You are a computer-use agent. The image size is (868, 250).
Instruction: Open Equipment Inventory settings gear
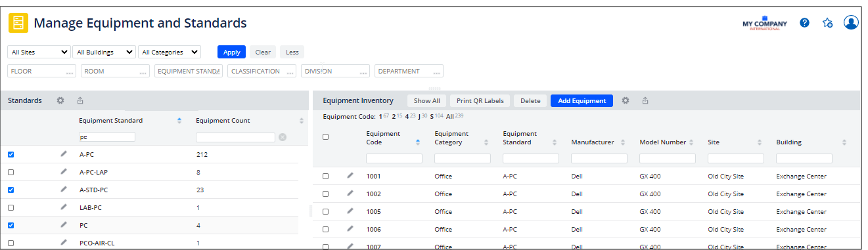pos(626,100)
